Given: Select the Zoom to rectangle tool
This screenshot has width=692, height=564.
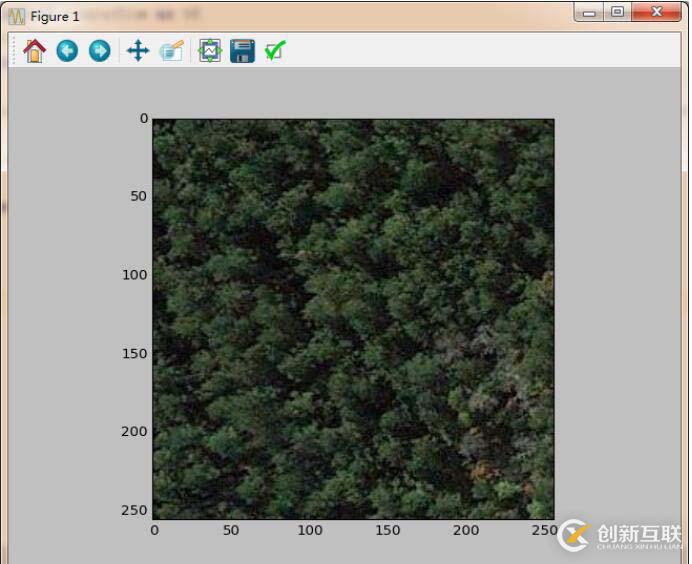Looking at the screenshot, I should 171,51.
